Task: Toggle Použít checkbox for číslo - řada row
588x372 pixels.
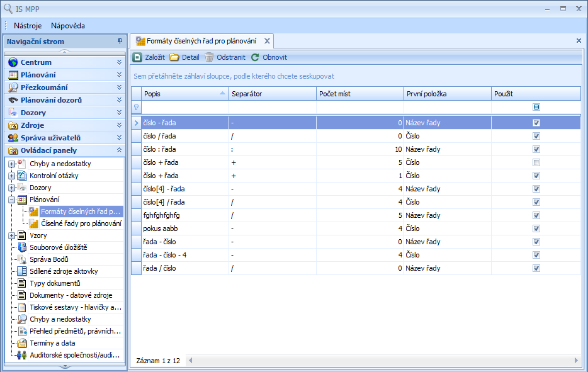Action: (x=536, y=123)
